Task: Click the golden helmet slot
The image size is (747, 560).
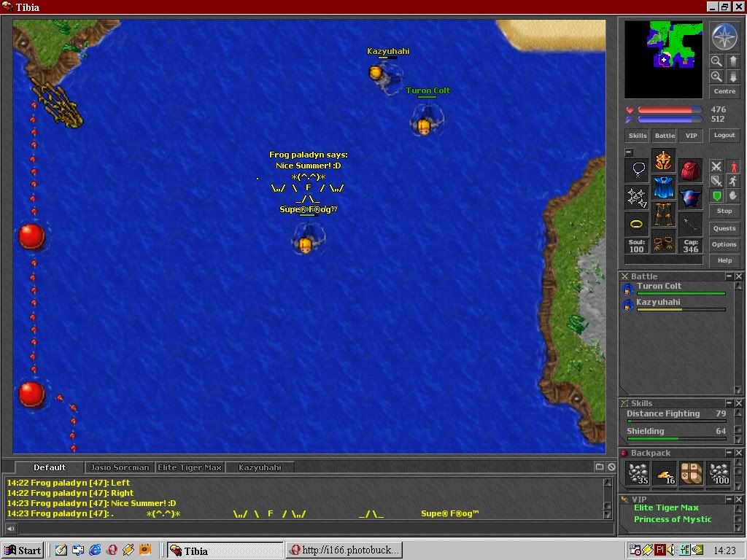Action: pyautogui.click(x=663, y=161)
